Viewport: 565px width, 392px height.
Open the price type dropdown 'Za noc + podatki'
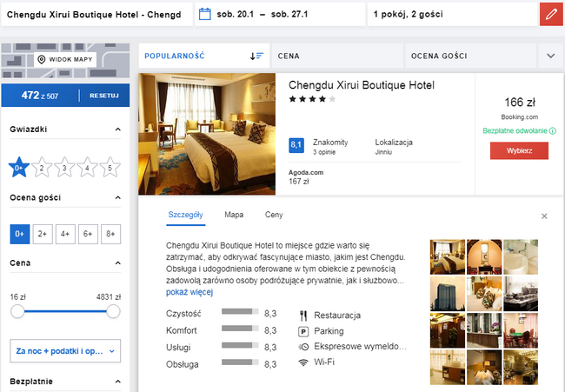click(x=65, y=351)
